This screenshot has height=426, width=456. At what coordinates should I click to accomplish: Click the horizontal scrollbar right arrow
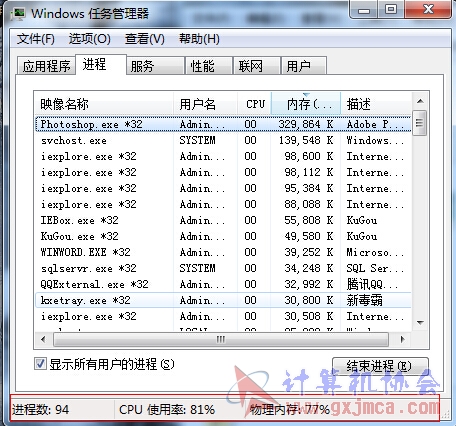[402, 339]
